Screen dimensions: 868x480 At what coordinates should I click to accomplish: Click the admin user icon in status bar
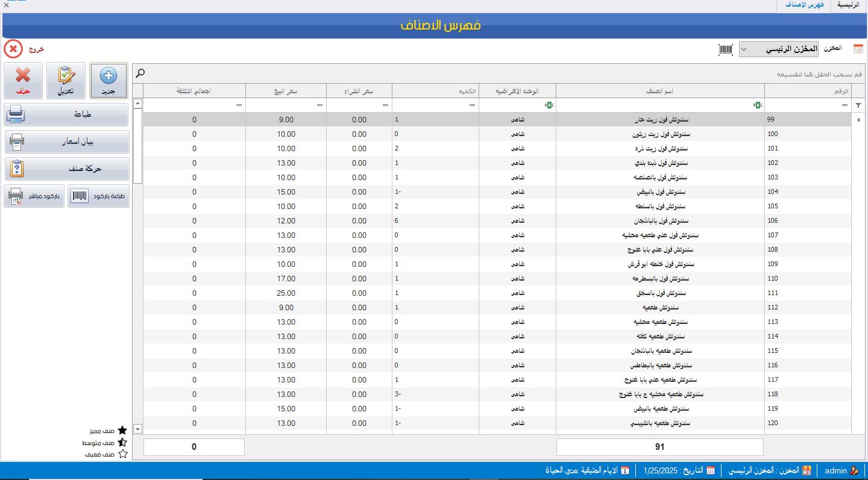click(x=854, y=470)
